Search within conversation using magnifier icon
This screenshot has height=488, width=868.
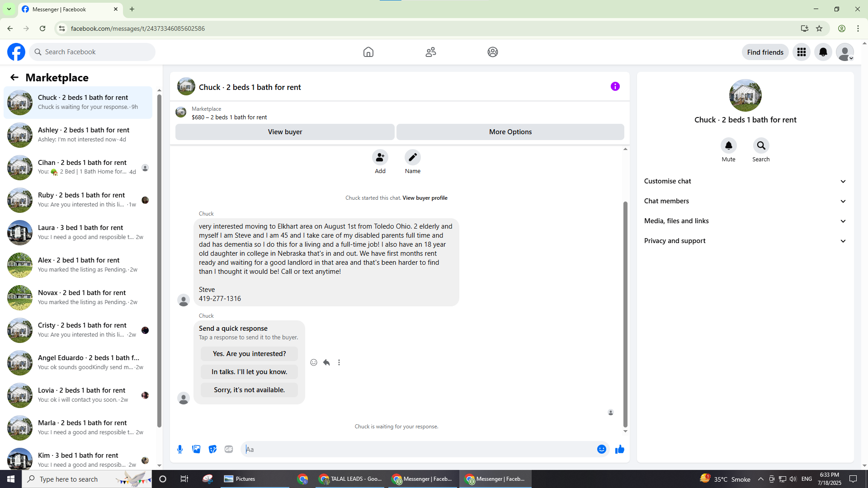(x=761, y=145)
